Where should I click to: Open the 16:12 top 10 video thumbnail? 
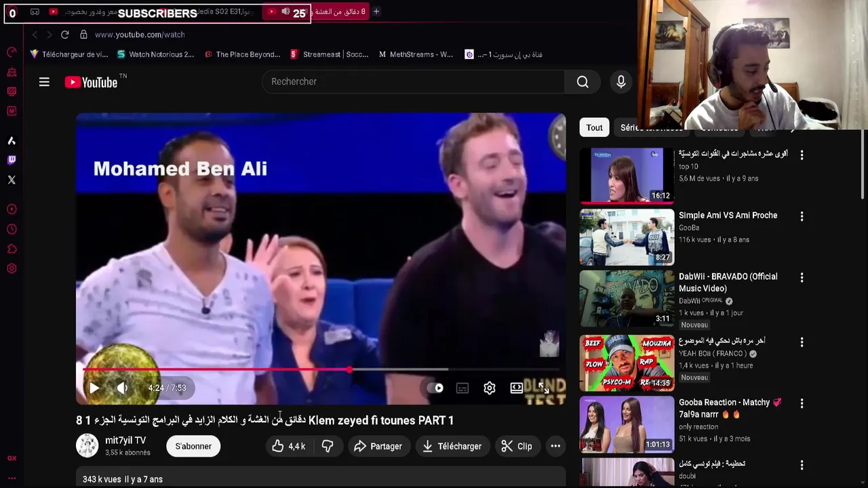(x=627, y=176)
